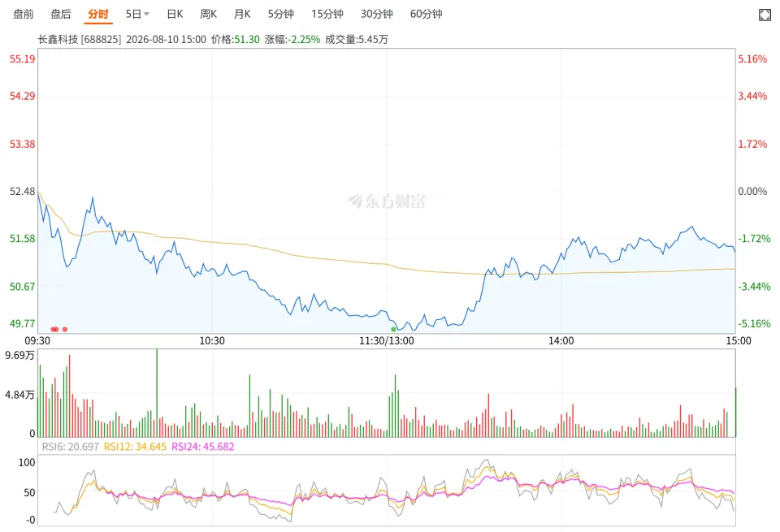Switch to the 15分钟 chart
Image resolution: width=780 pixels, height=532 pixels.
(327, 14)
